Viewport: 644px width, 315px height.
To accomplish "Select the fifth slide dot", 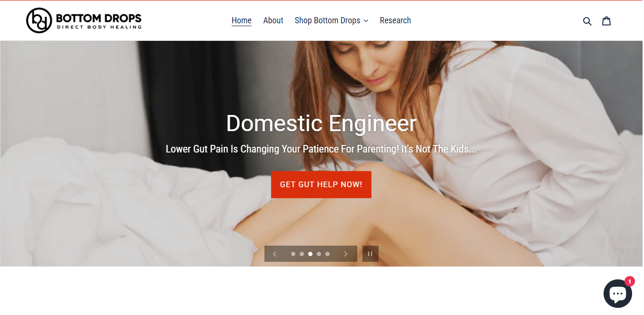I will (327, 254).
